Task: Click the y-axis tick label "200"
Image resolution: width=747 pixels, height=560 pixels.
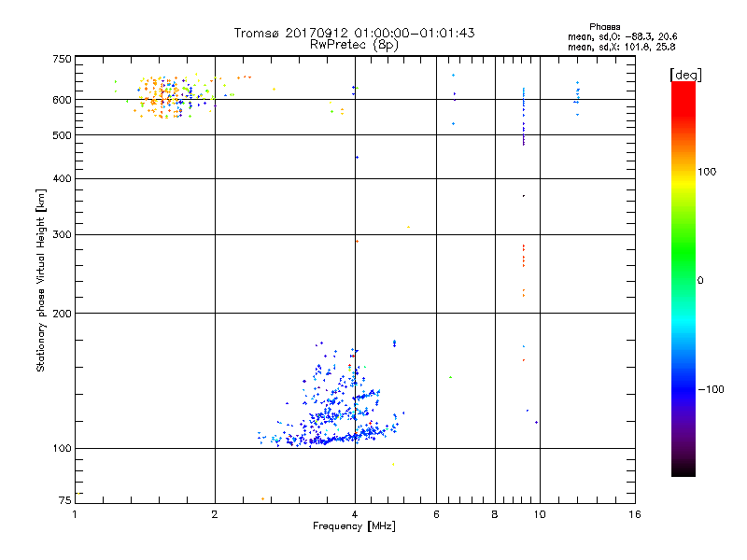Action: point(62,314)
